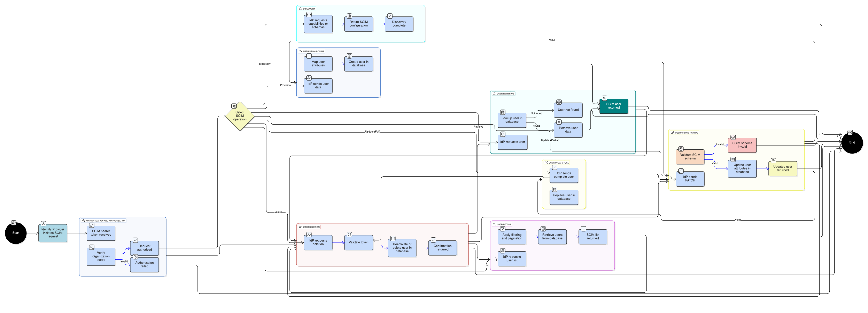Click the 'Update (Full)' edge label
Viewport: 868px width, 313px height.
click(x=372, y=132)
